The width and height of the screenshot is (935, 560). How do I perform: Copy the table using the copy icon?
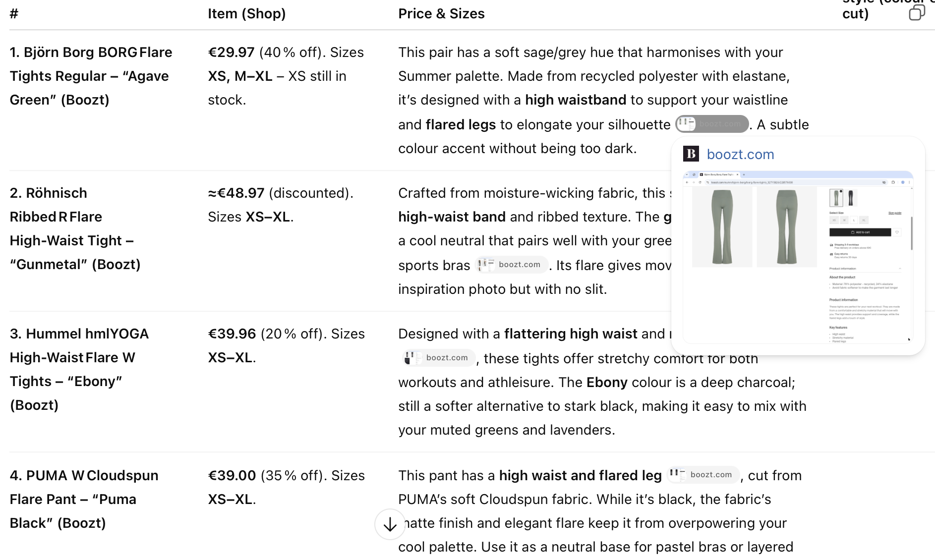click(x=917, y=12)
